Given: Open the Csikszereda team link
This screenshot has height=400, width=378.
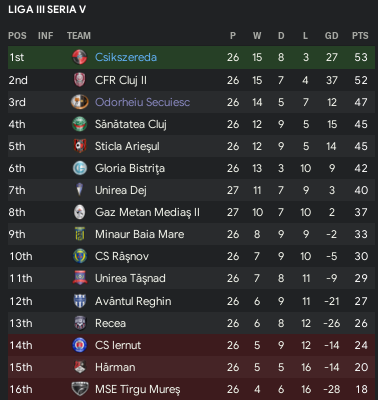Looking at the screenshot, I should click(x=126, y=57).
